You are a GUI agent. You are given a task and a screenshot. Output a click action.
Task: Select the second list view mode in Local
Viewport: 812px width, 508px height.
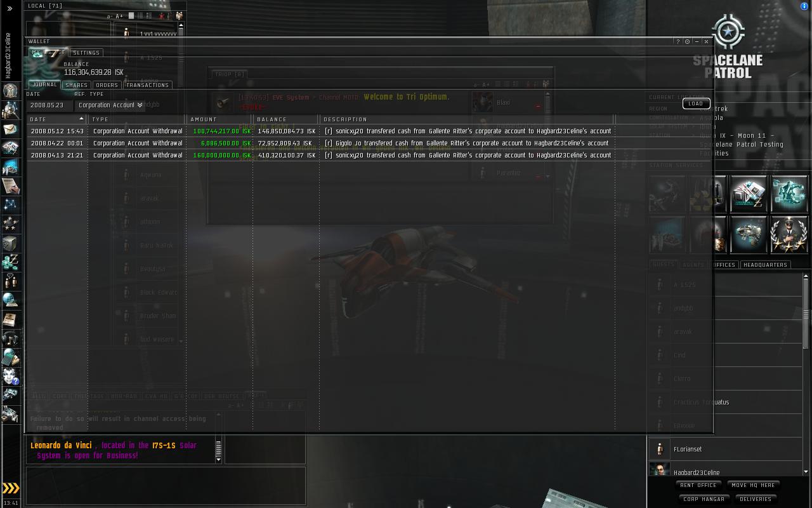tap(140, 16)
